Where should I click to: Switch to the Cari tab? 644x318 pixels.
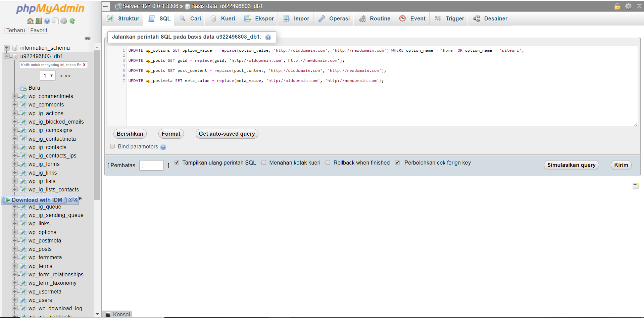190,18
